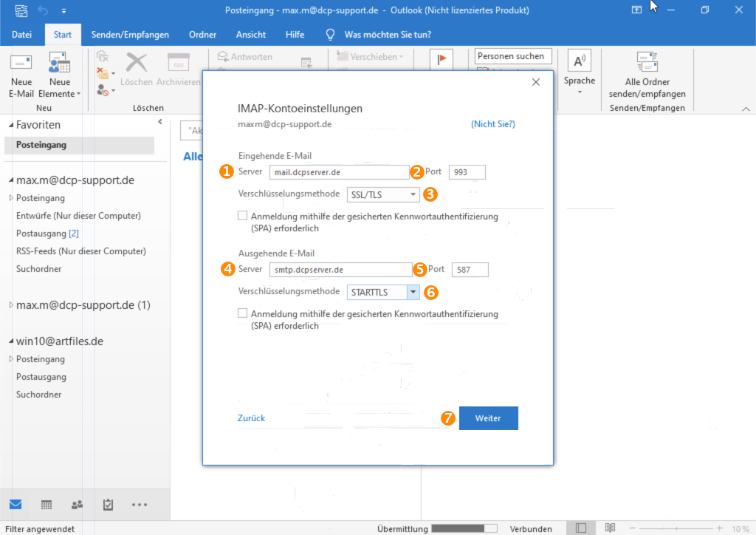This screenshot has height=535, width=756.
Task: Click the zoom slider in status bar
Action: pos(676,529)
